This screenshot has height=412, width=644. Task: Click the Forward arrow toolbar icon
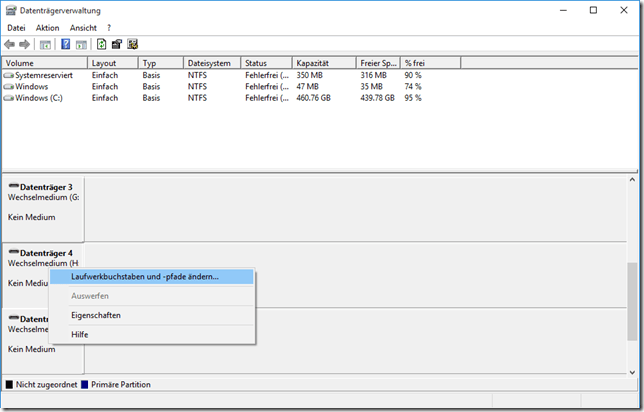click(x=24, y=44)
